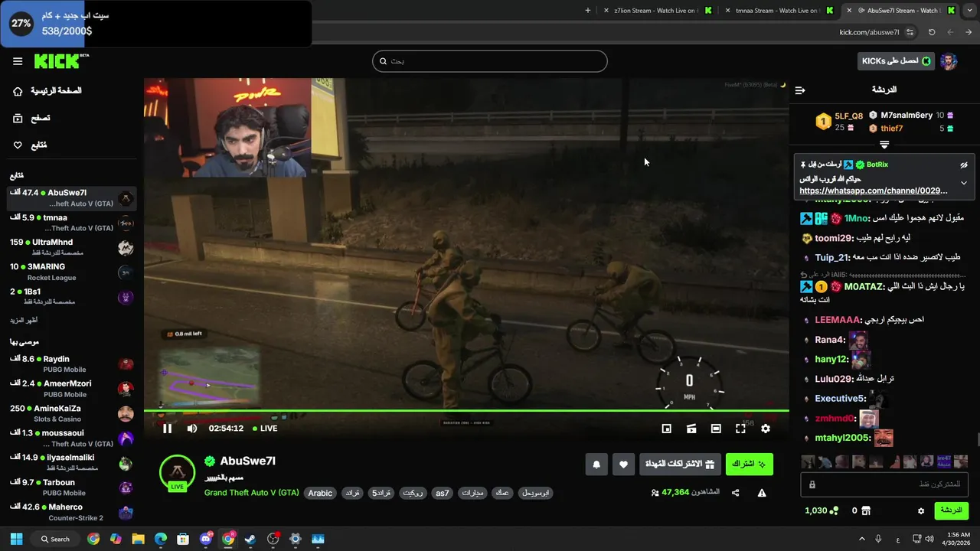The height and width of the screenshot is (551, 980).
Task: Open Raydin recommended channel
Action: point(72,364)
